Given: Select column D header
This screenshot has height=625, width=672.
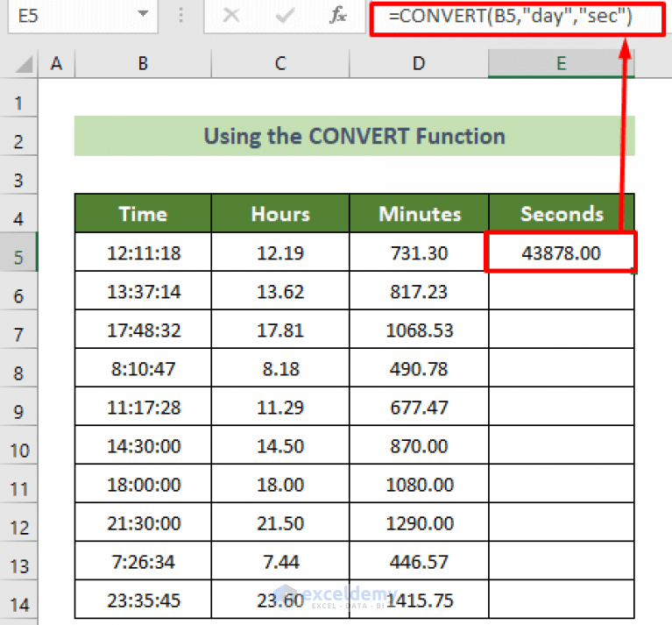Looking at the screenshot, I should pos(419,63).
